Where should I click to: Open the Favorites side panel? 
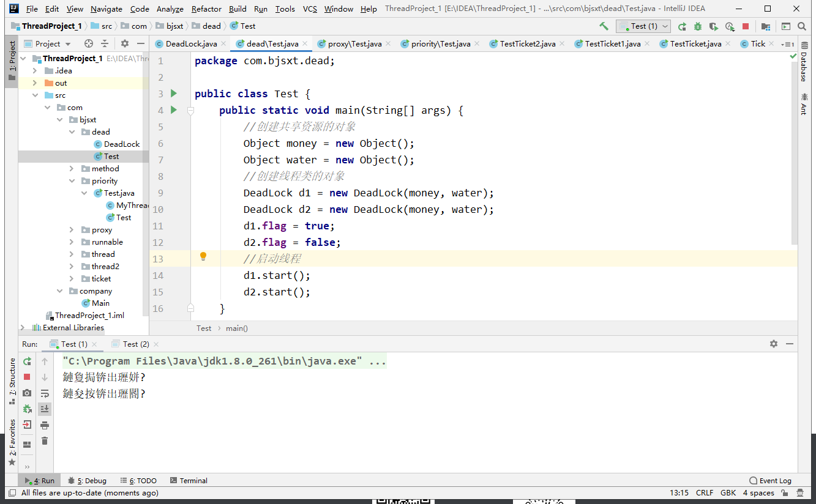12,442
